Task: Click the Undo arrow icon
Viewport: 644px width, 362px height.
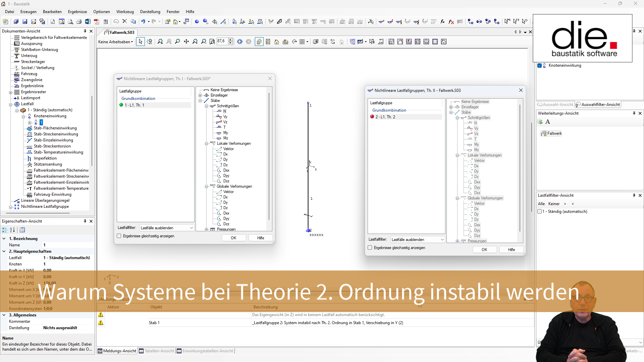Action: [x=143, y=21]
